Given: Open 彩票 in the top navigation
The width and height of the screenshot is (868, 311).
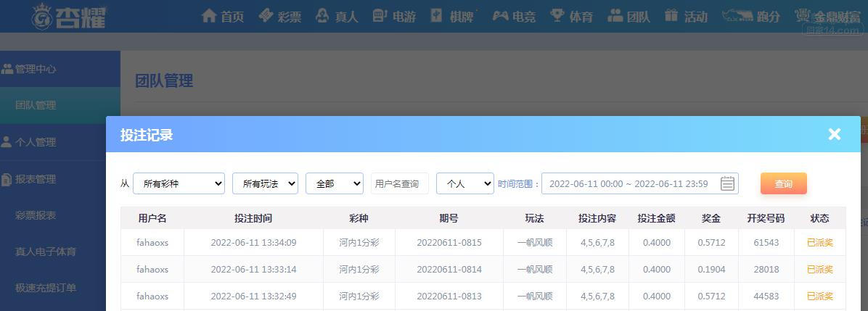Looking at the screenshot, I should pyautogui.click(x=290, y=17).
